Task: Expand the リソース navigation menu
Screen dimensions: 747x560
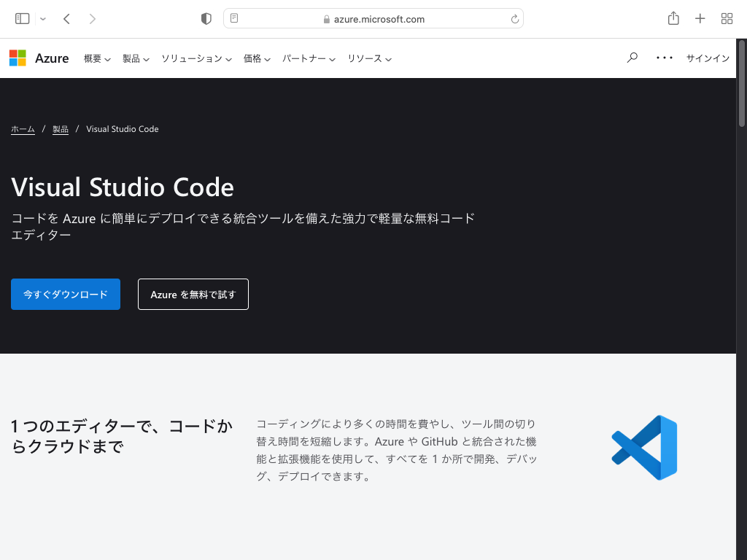Action: (x=369, y=58)
